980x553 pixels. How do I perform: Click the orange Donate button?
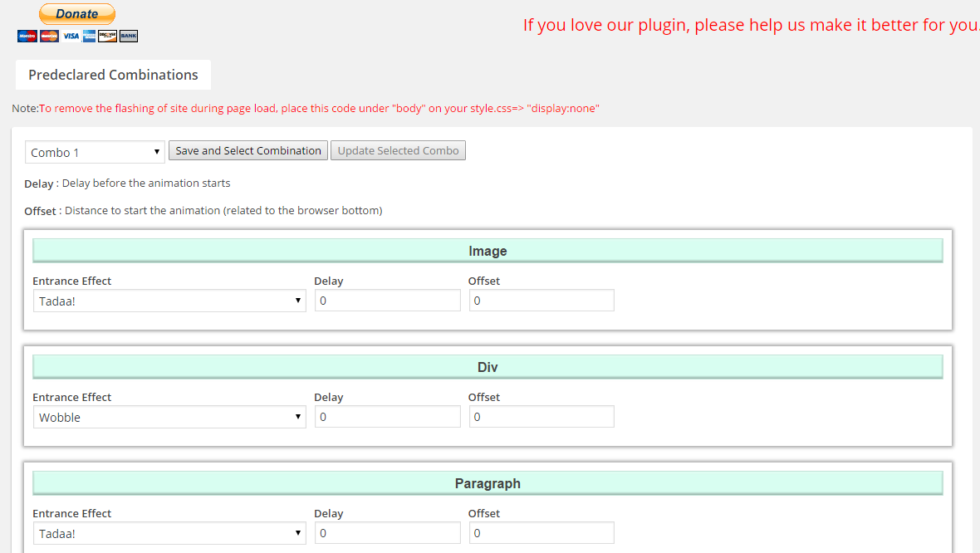pyautogui.click(x=77, y=14)
